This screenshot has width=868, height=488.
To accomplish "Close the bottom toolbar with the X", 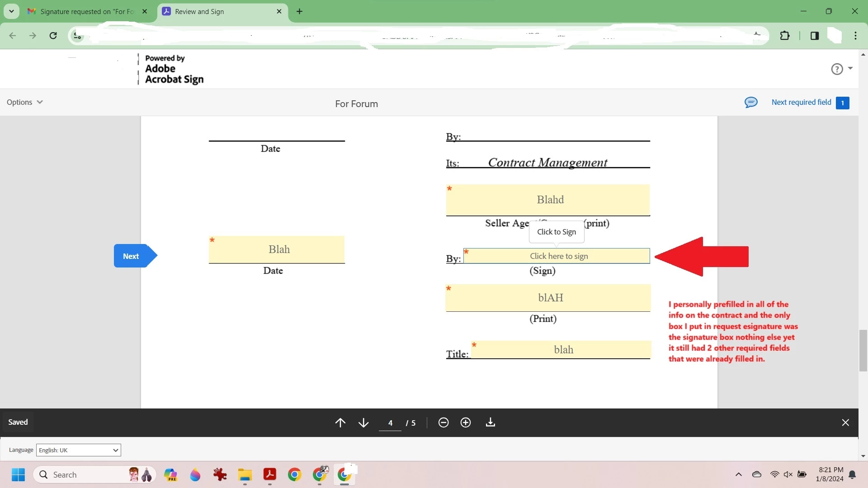I will [x=845, y=422].
